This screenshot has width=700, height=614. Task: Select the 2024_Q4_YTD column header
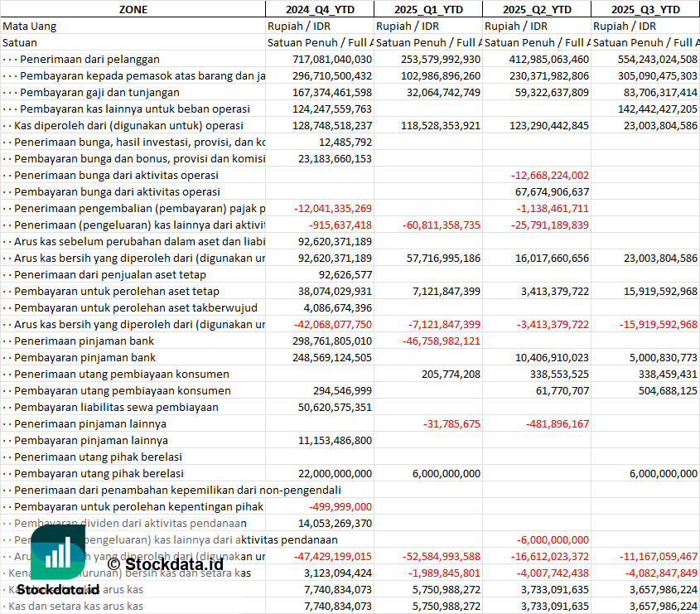pos(319,9)
